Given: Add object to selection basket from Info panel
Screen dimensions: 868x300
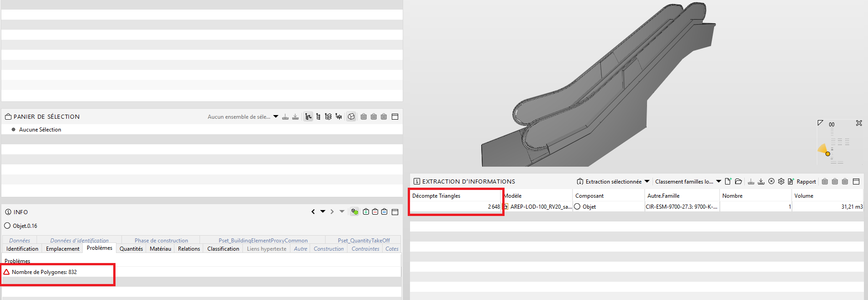Looking at the screenshot, I should click(366, 212).
